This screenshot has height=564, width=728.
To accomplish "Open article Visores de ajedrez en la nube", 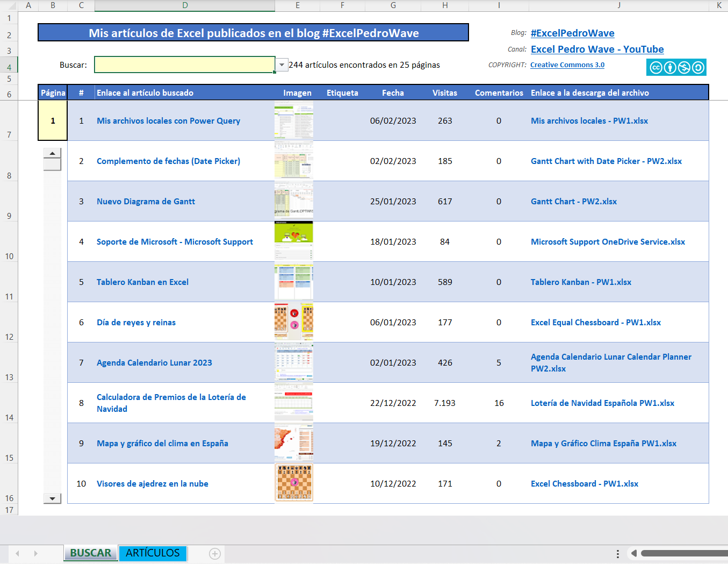I will coord(153,484).
